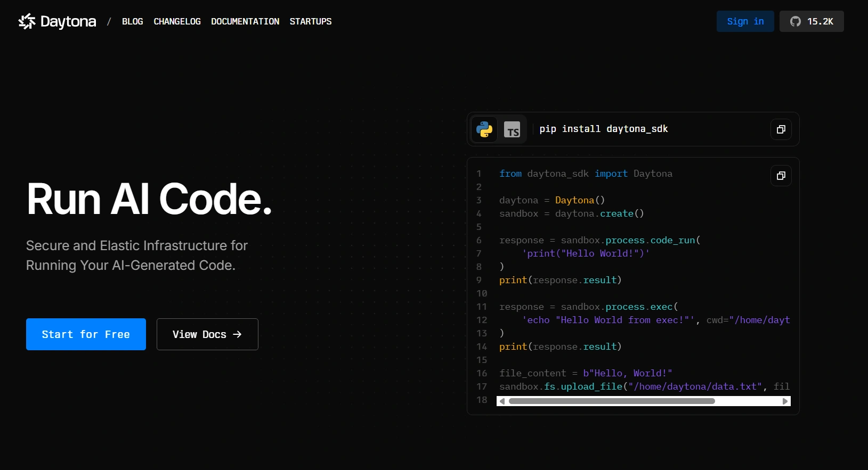Go to the Changelog page
This screenshot has width=868, height=470.
coord(177,21)
